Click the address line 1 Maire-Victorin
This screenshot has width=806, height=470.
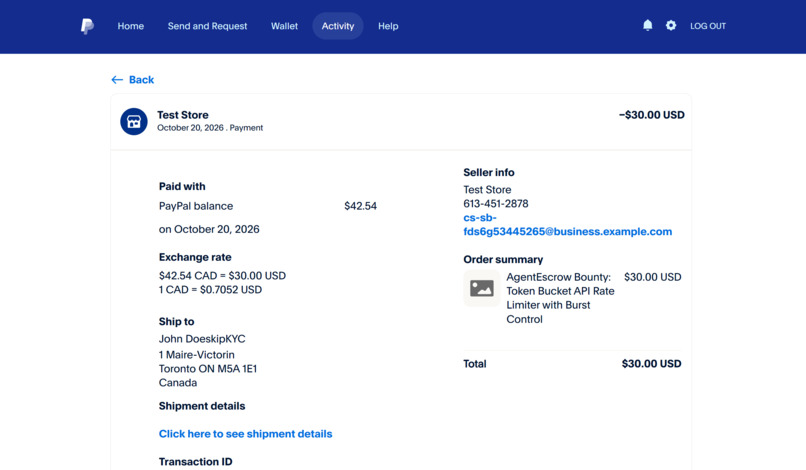click(x=196, y=355)
